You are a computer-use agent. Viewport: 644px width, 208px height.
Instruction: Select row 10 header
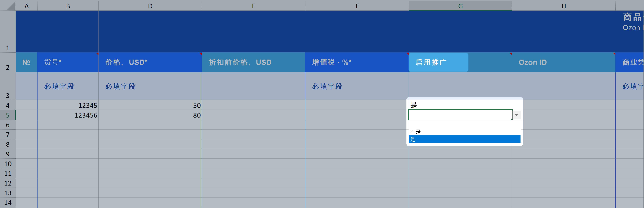click(x=8, y=164)
